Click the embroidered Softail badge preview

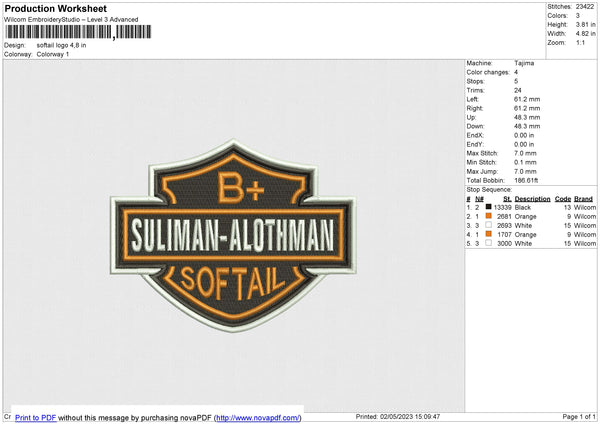233,235
